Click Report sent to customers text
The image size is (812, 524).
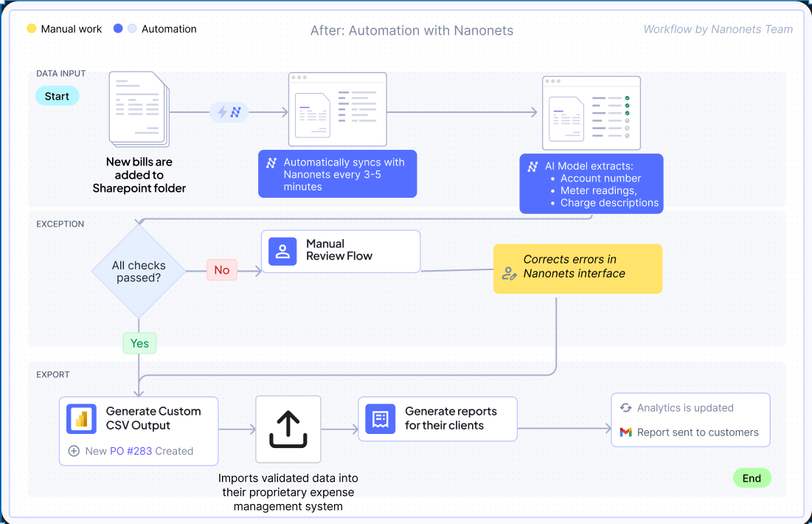698,432
